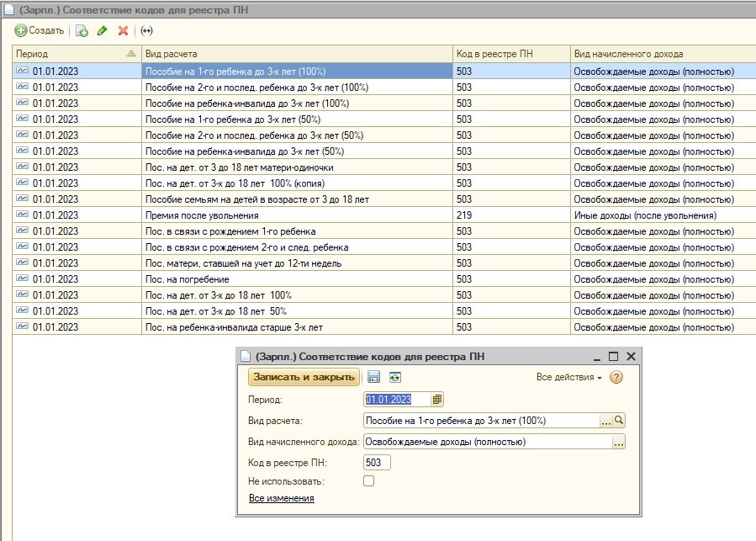The width and height of the screenshot is (756, 541).
Task: Click the red X delete icon in the toolbar
Action: pos(123,31)
